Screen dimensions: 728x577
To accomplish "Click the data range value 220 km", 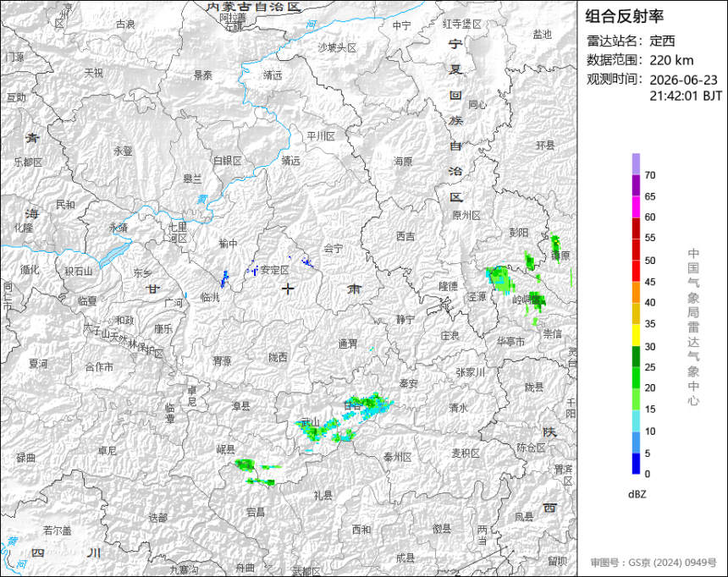I will tap(671, 60).
